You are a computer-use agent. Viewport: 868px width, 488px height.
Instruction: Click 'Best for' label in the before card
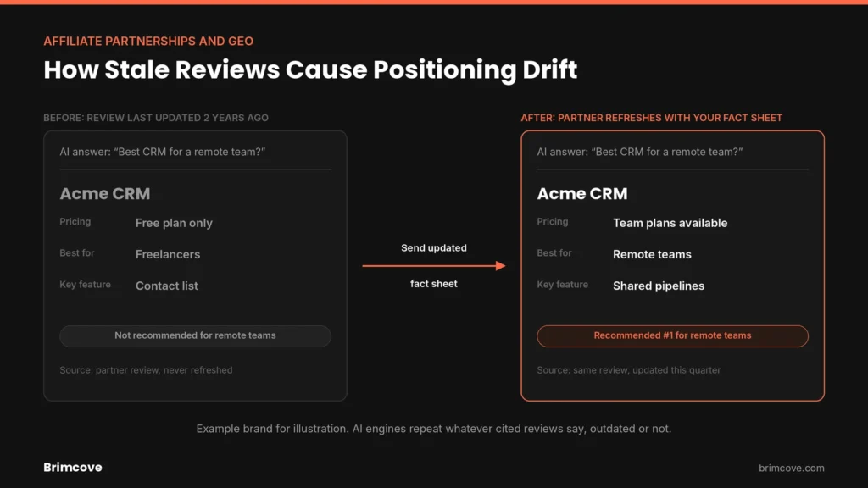tap(77, 252)
